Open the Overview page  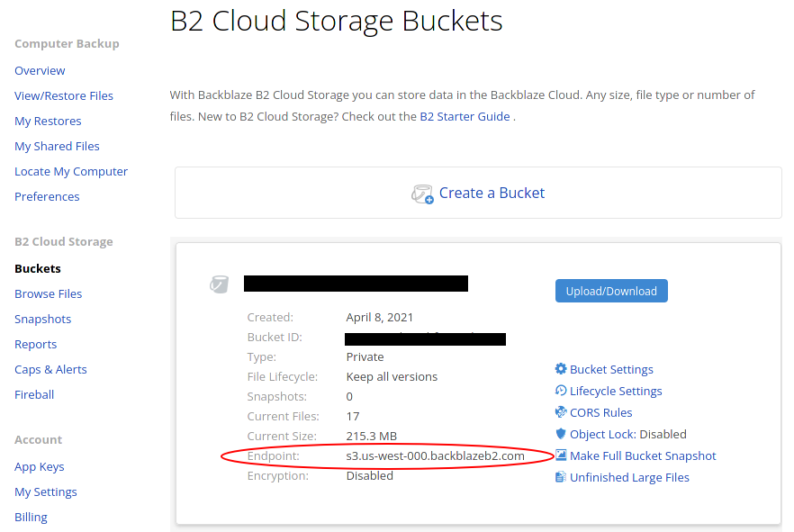40,70
